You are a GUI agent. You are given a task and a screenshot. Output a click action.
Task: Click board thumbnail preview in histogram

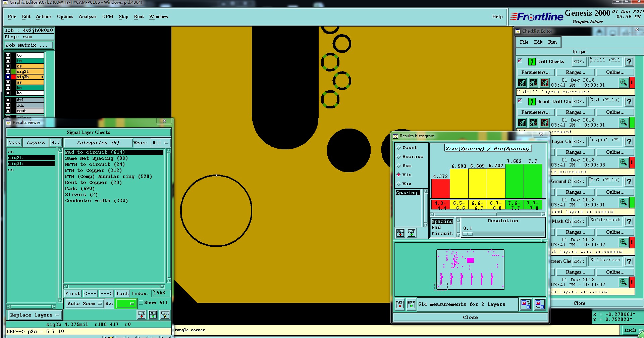click(470, 270)
